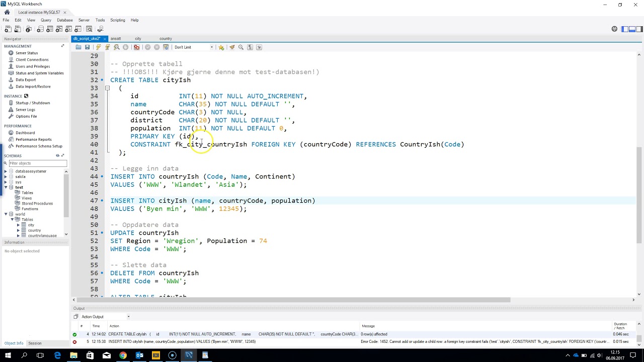Toggle the right sidebar panel visibility
Viewport: 644px width, 362px height.
tap(639, 29)
